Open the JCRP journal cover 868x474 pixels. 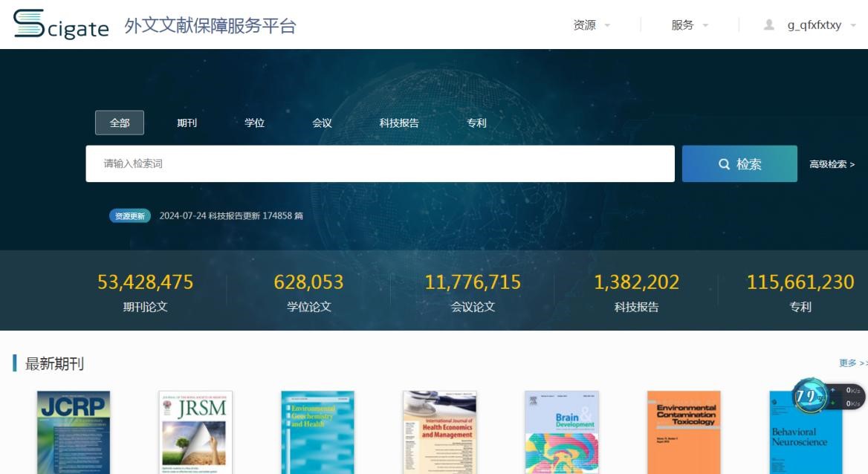(74, 432)
